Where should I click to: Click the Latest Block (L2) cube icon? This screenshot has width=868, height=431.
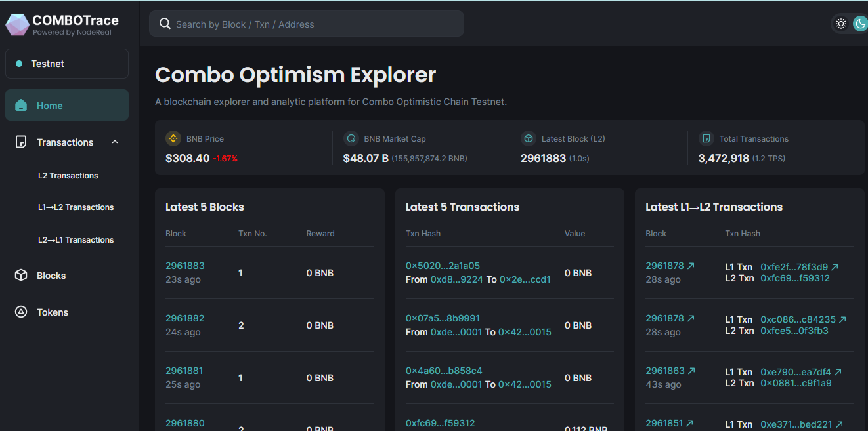pos(528,138)
